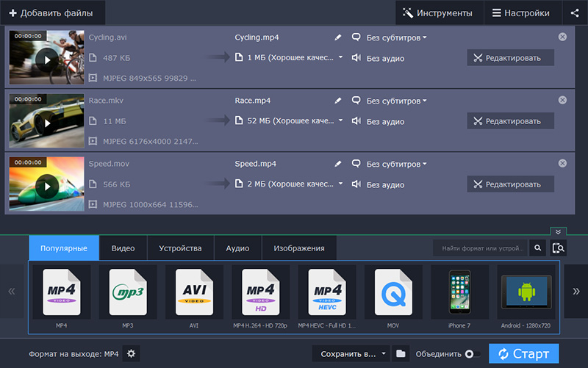Toggle the Объединить merge switch
The width and height of the screenshot is (588, 368).
(x=473, y=354)
